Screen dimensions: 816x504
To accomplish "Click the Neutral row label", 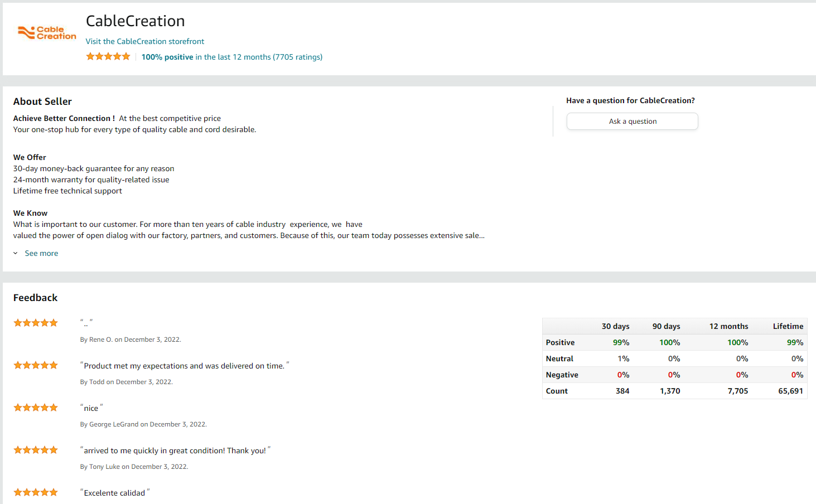I will (559, 358).
